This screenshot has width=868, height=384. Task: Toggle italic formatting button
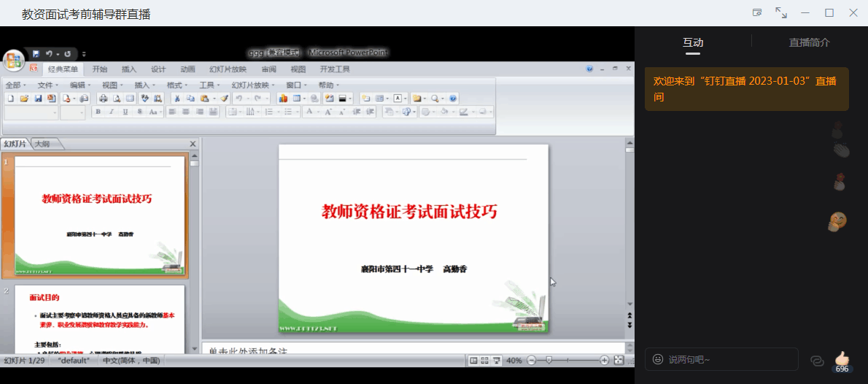point(112,112)
